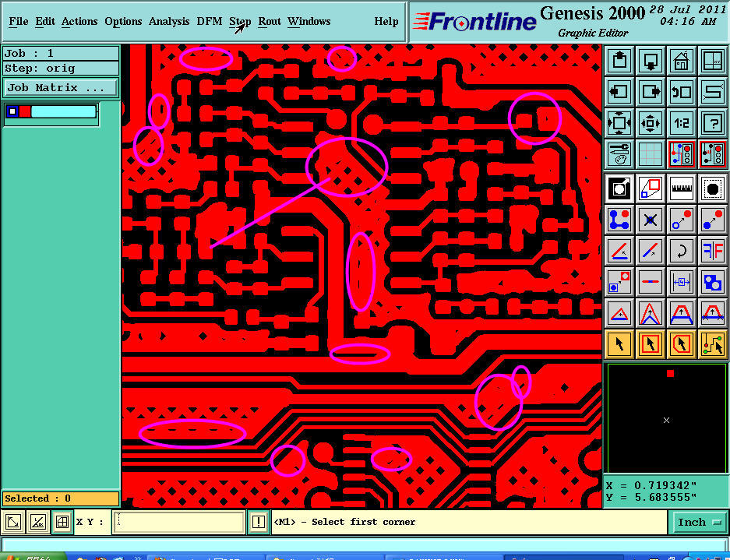The width and height of the screenshot is (730, 560).
Task: Click the solid blue to red dot icon
Action: [713, 220]
